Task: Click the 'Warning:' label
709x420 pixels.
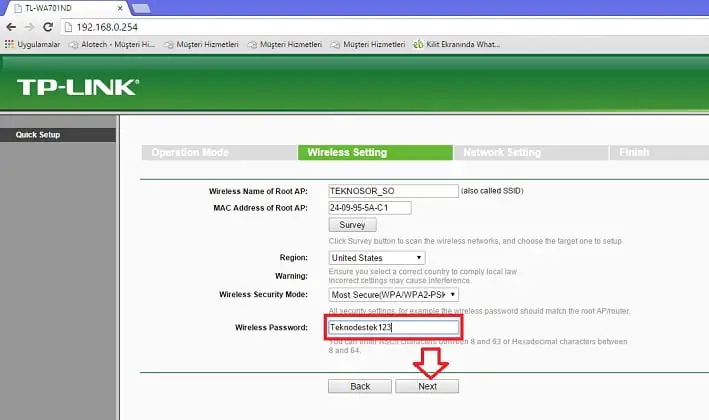Action: (291, 276)
